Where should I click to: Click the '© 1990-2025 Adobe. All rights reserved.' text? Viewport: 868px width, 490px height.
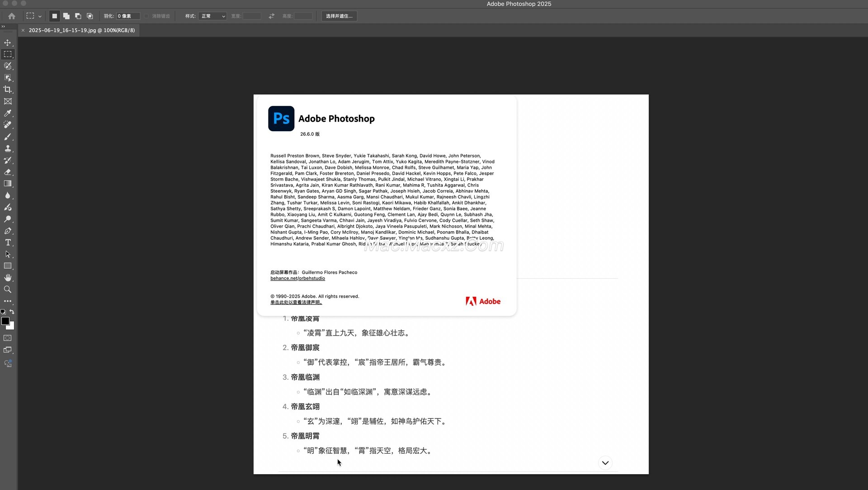click(315, 297)
